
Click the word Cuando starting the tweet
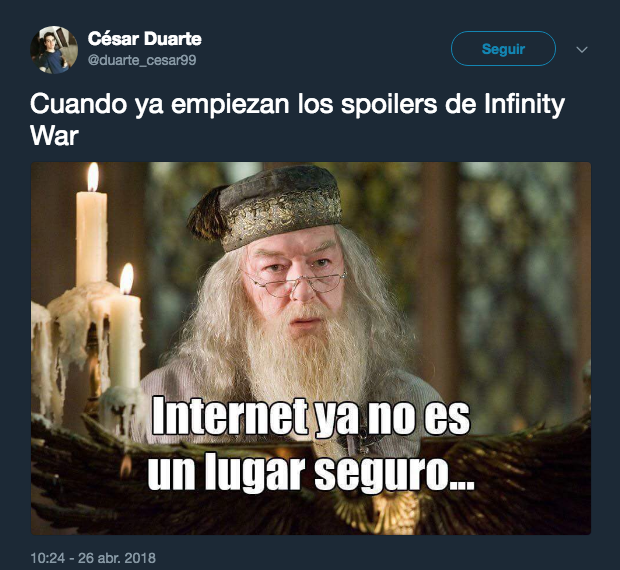pyautogui.click(x=78, y=104)
